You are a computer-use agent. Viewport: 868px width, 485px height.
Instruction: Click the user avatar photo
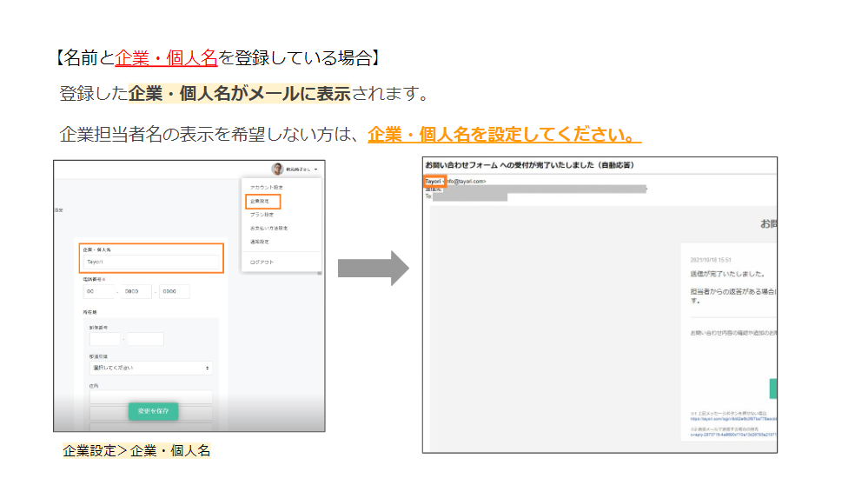point(277,169)
